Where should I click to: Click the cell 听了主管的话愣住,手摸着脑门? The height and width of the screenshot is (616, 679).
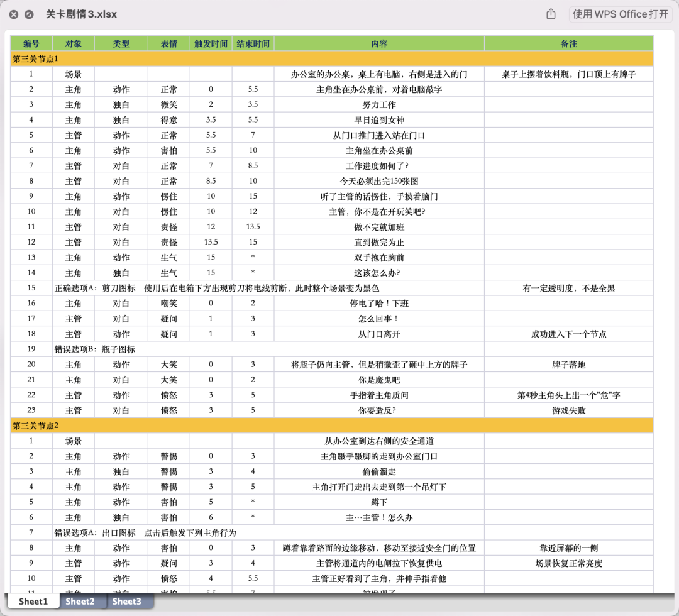379,196
